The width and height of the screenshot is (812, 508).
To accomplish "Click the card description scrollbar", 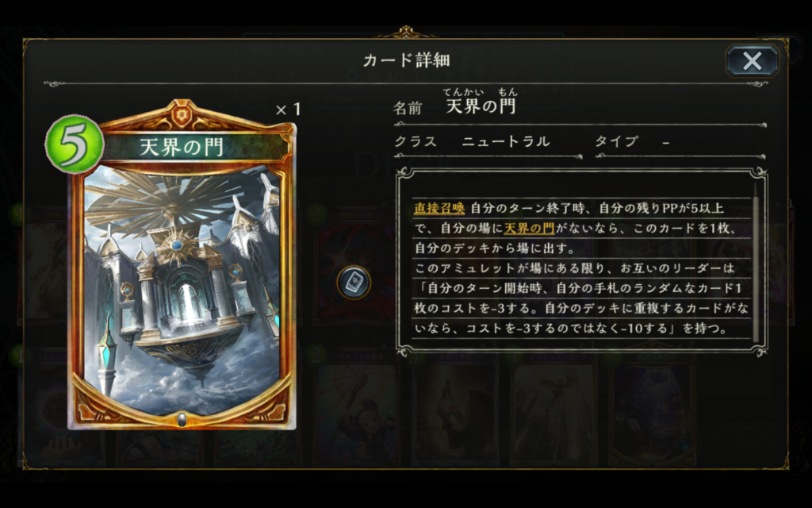I will click(x=756, y=262).
